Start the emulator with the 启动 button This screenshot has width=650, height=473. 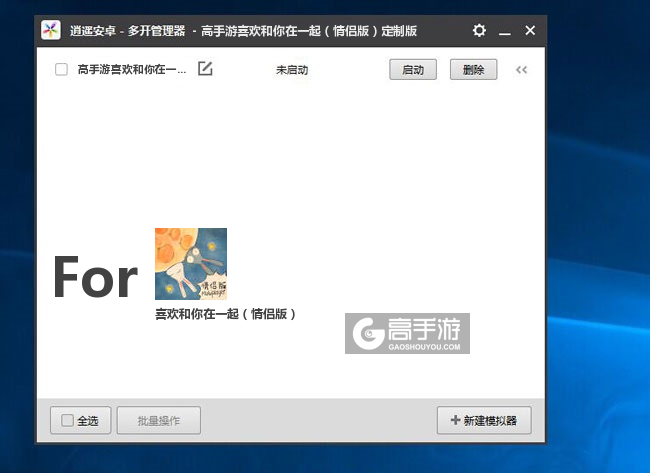[413, 70]
